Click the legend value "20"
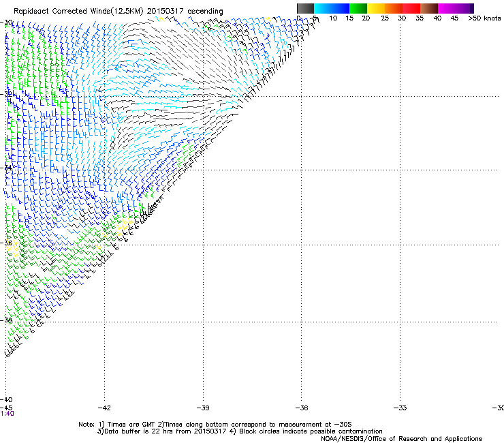The width and height of the screenshot is (504, 443). click(366, 18)
